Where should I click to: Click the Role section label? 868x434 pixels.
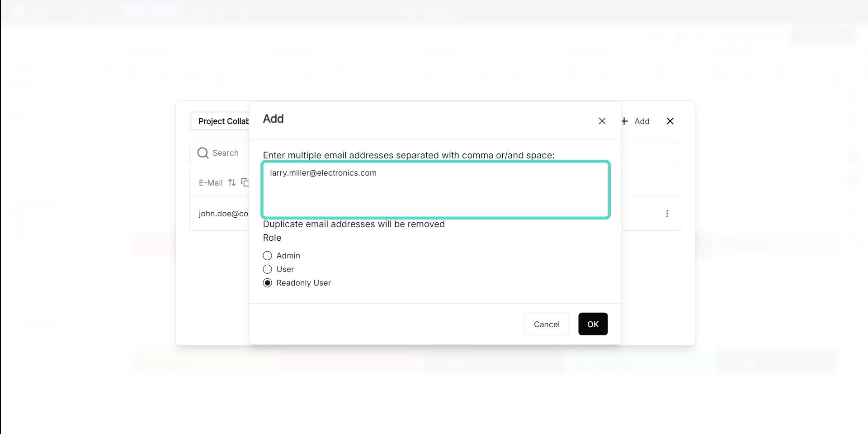point(272,238)
